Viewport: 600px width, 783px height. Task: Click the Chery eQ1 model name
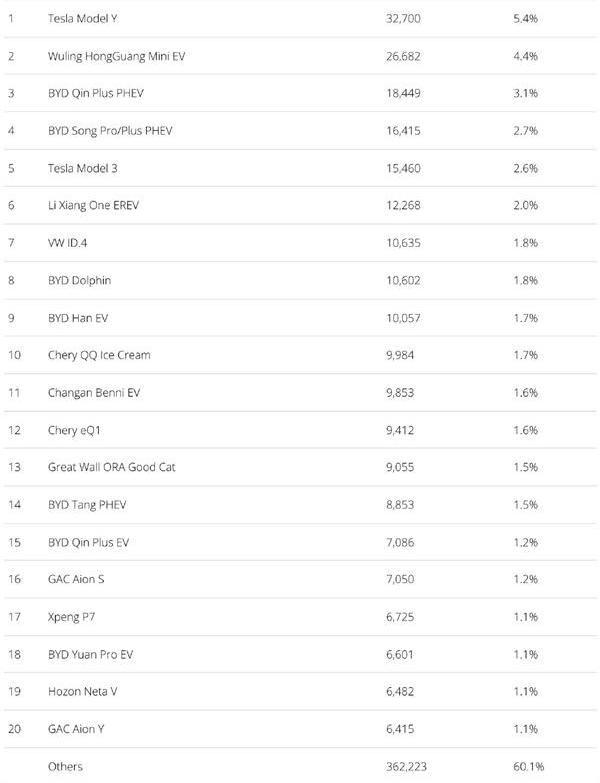click(x=74, y=430)
